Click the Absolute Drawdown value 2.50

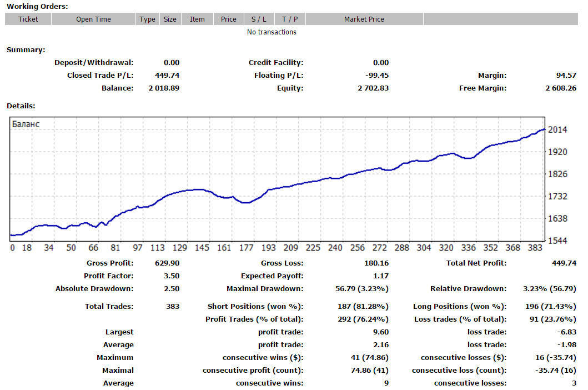point(172,289)
